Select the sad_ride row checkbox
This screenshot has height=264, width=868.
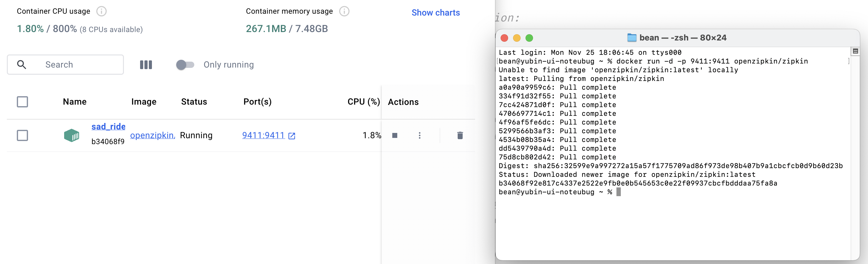tap(23, 135)
